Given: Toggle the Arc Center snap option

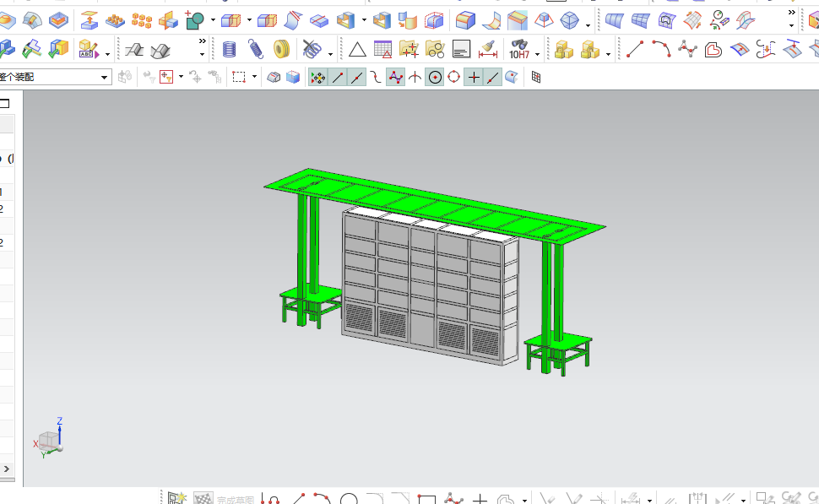Looking at the screenshot, I should pos(435,78).
